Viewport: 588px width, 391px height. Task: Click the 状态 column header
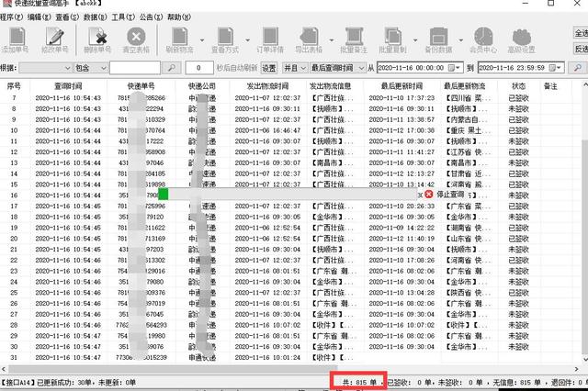click(x=518, y=86)
